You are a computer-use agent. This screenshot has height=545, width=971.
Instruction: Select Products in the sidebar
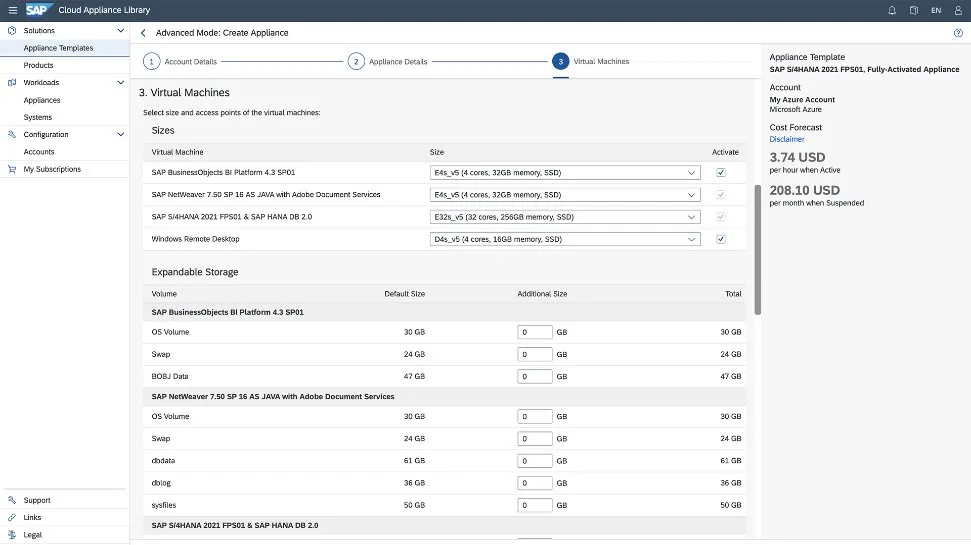(39, 65)
